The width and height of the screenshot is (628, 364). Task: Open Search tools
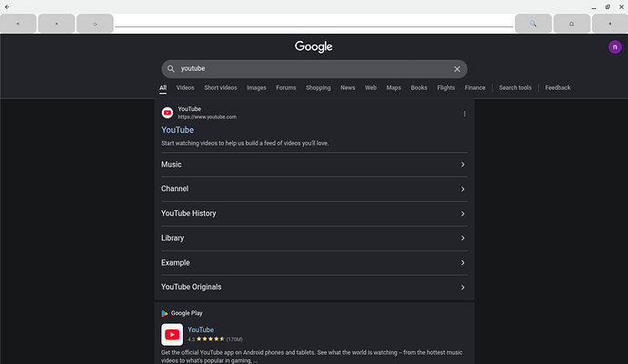click(x=515, y=87)
